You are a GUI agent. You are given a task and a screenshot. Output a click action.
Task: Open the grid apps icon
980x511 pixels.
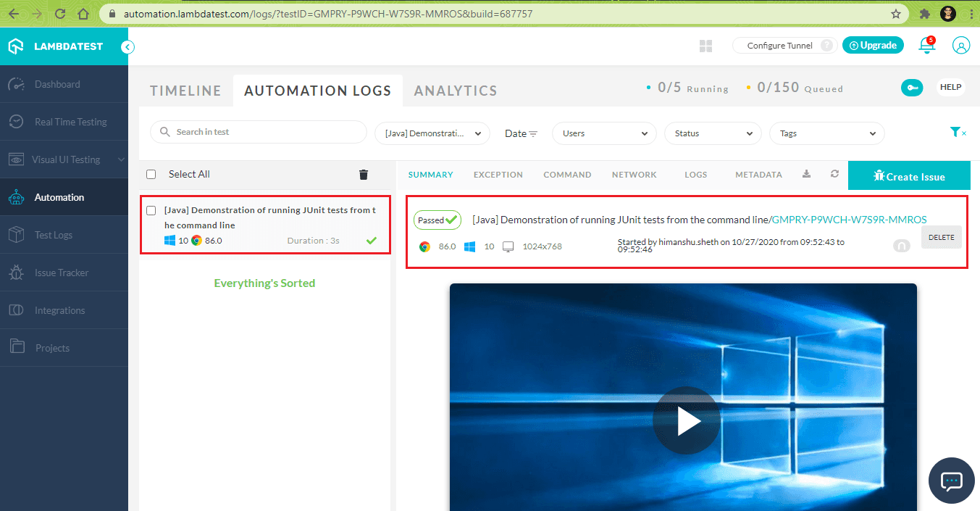point(705,46)
